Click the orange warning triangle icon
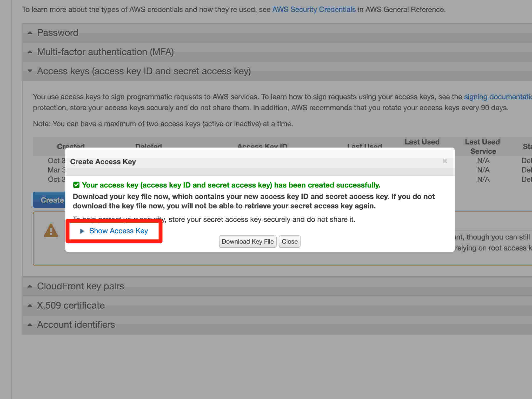This screenshot has height=399, width=532. 51,231
